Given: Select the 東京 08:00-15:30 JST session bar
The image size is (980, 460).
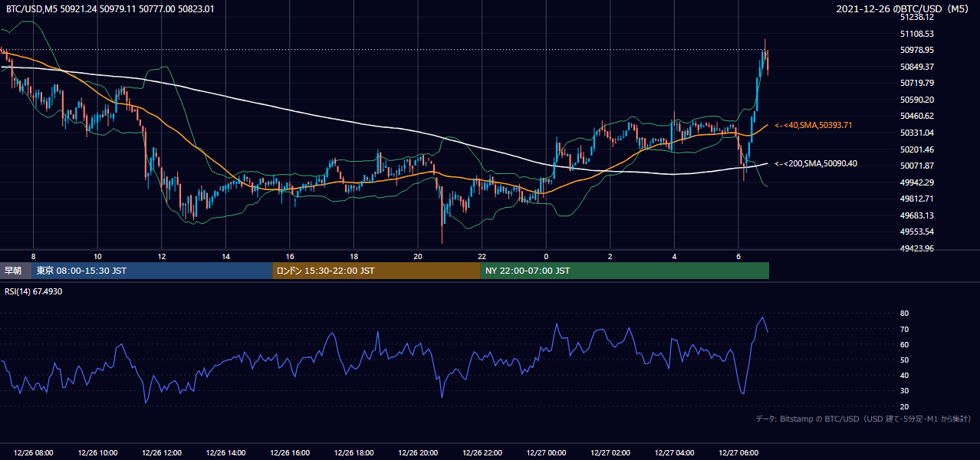Looking at the screenshot, I should 152,271.
